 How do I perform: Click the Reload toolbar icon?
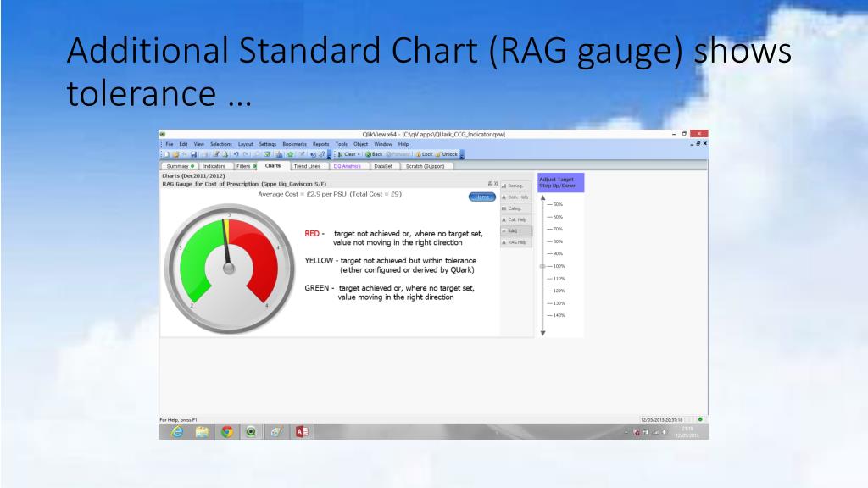[225, 154]
